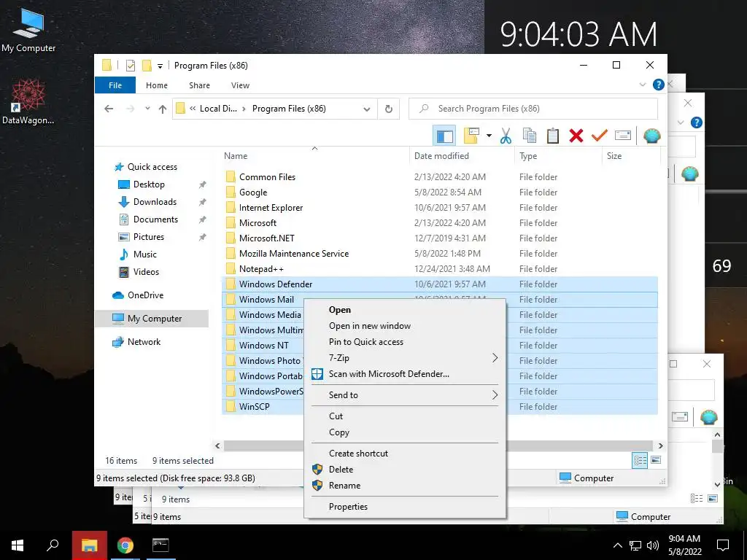Select Music in the navigation pane
Viewport: 747px width, 560px height.
[145, 254]
